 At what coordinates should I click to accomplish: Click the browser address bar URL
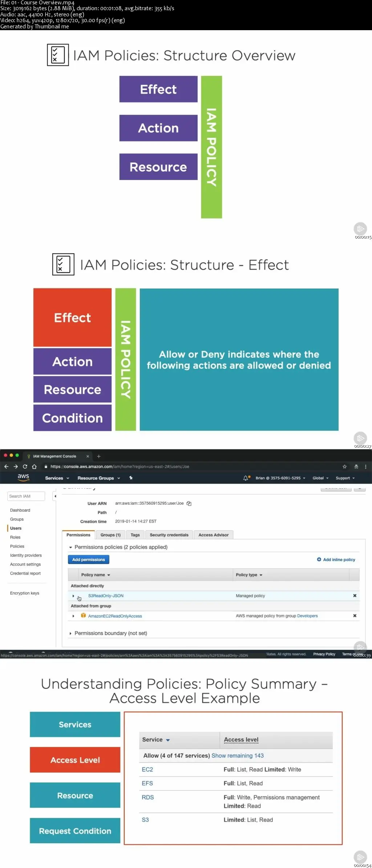(x=120, y=467)
